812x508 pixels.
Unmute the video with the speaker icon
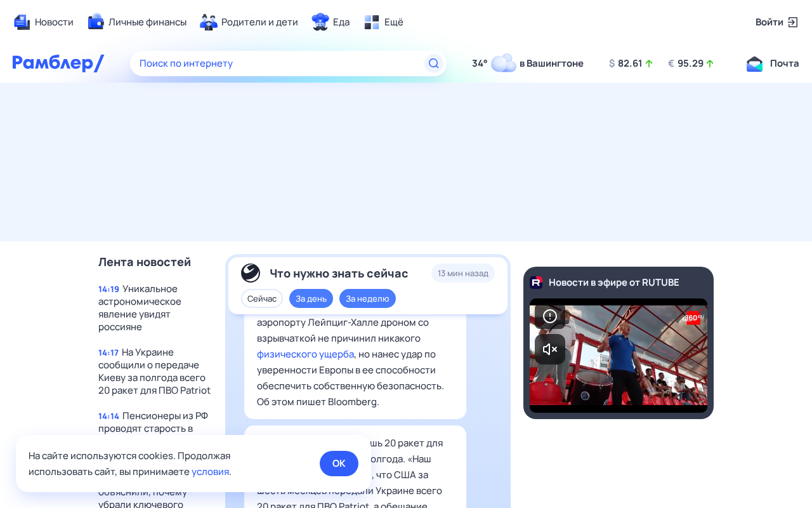[550, 349]
